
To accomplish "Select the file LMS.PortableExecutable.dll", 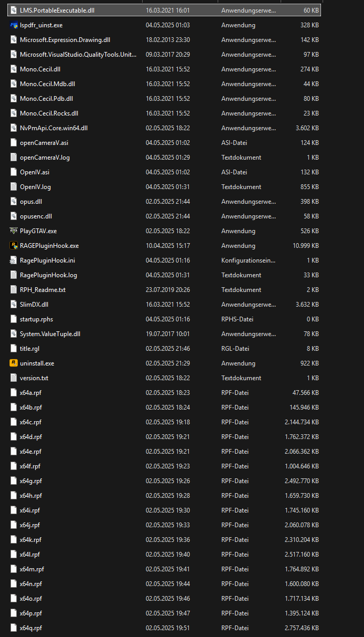I will 57,11.
